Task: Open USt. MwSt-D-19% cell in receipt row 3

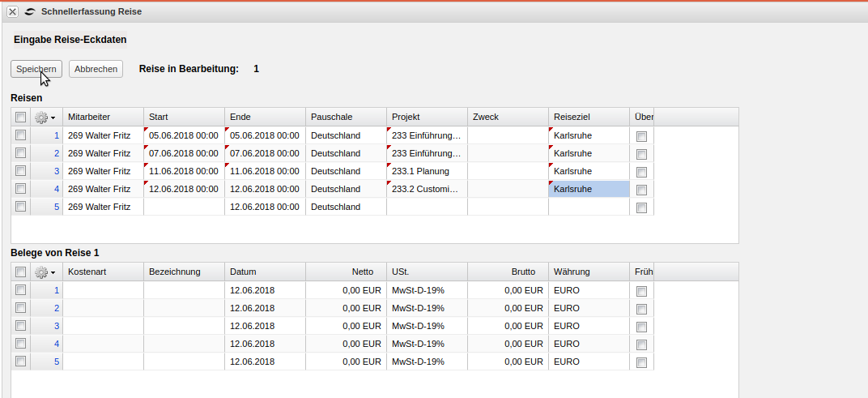Action: pyautogui.click(x=427, y=326)
